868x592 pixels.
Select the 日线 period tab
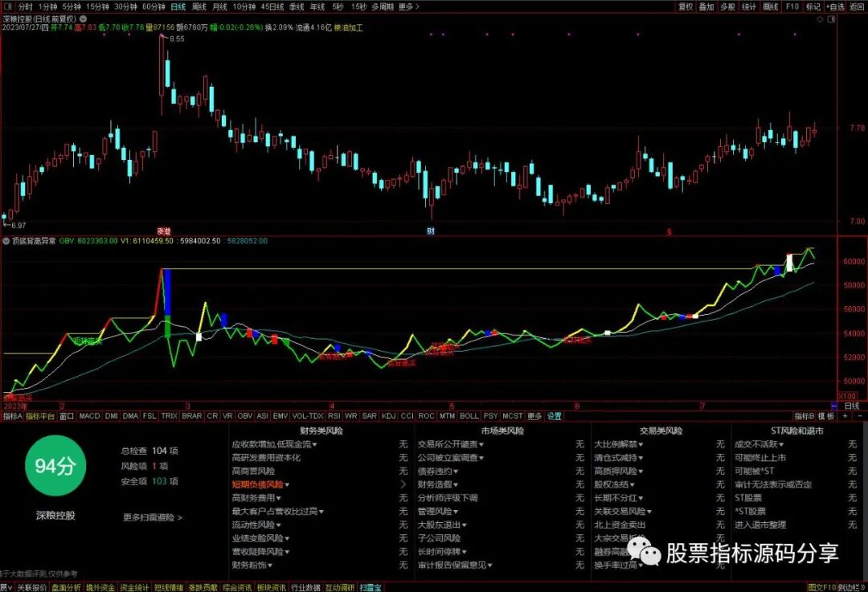[x=178, y=6]
